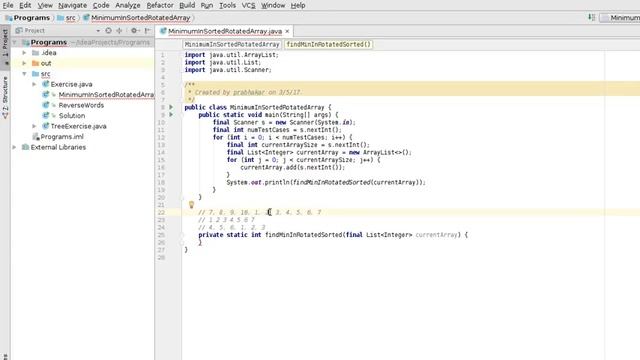
Task: Click the Programs folder icon in breadcrumb
Action: coord(9,18)
